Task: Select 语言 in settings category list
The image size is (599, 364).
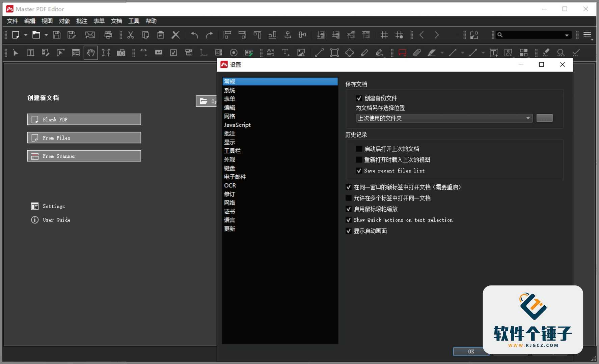Action: 280,220
